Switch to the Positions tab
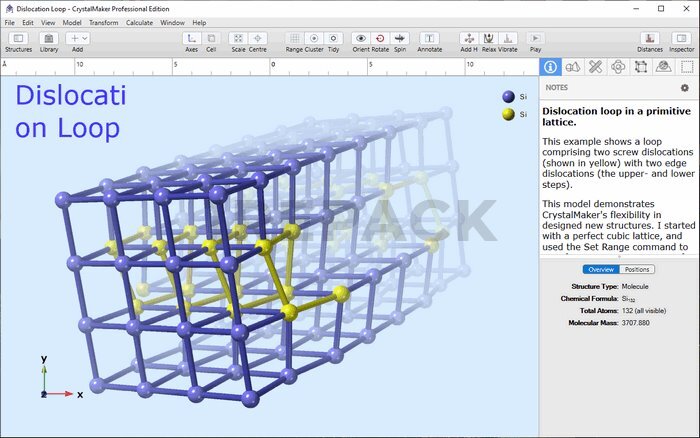 pyautogui.click(x=636, y=269)
